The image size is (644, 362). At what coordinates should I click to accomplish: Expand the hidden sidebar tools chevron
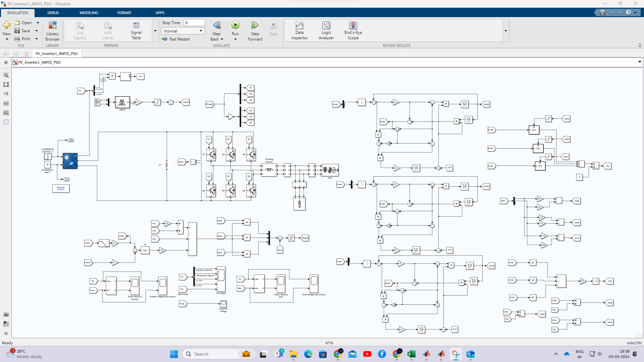point(6,334)
